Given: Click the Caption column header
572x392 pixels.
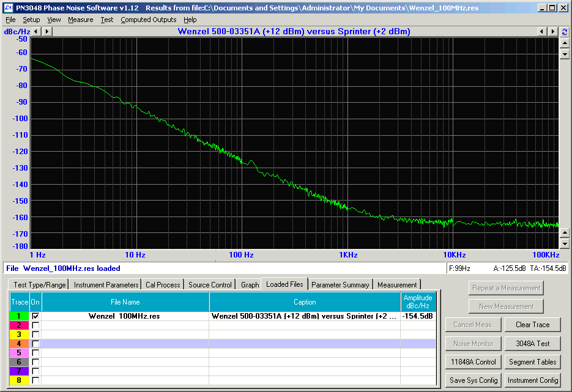Looking at the screenshot, I should [x=305, y=302].
